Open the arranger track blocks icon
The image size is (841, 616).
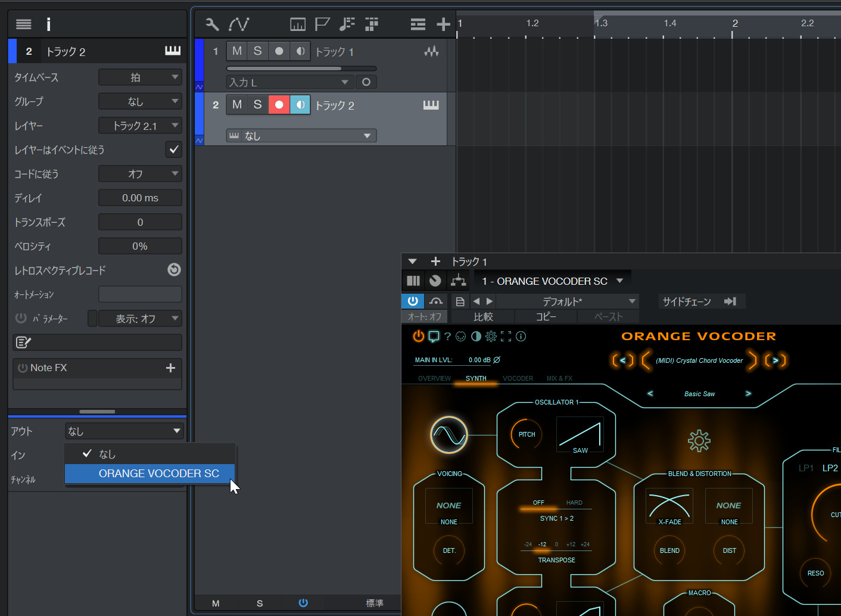[x=372, y=24]
